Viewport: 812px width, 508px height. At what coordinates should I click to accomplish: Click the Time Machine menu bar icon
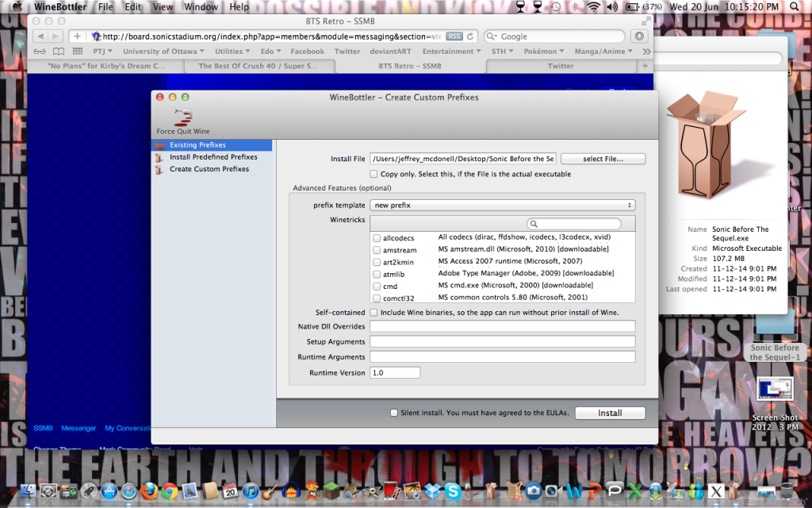point(556,6)
